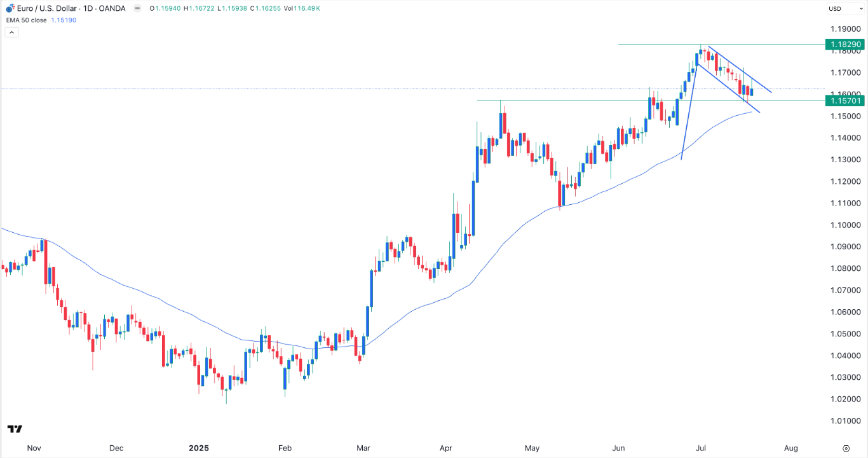The width and height of the screenshot is (868, 458).
Task: Click the Mar label on time axis
Action: pos(363,448)
